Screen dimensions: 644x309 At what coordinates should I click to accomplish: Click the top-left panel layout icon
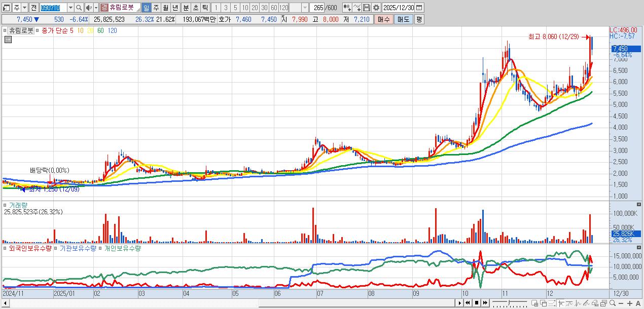(7, 8)
